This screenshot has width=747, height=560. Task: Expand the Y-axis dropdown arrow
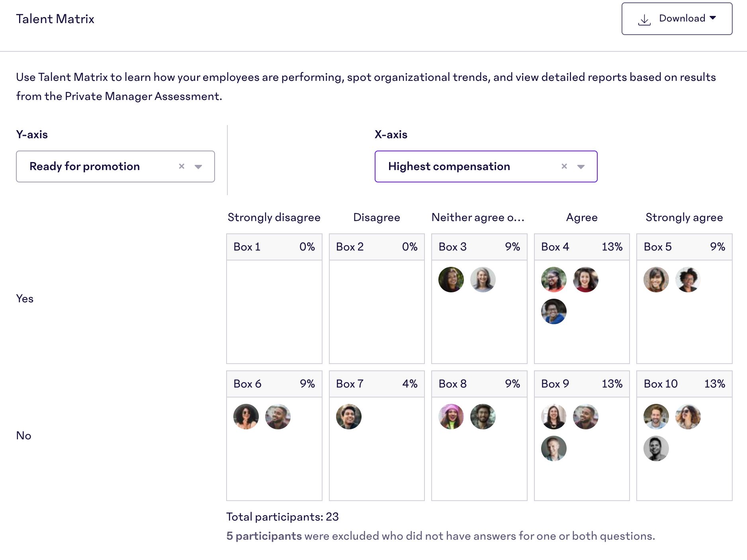point(198,166)
